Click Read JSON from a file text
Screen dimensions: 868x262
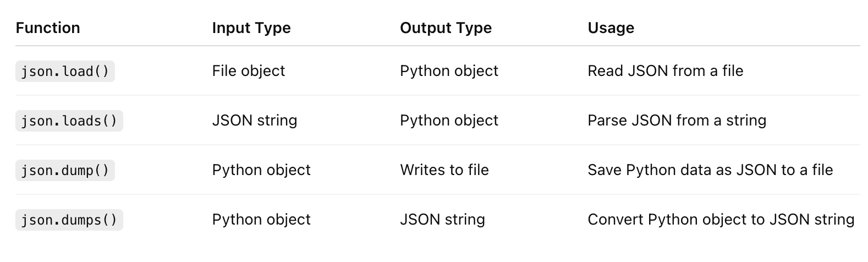click(665, 71)
